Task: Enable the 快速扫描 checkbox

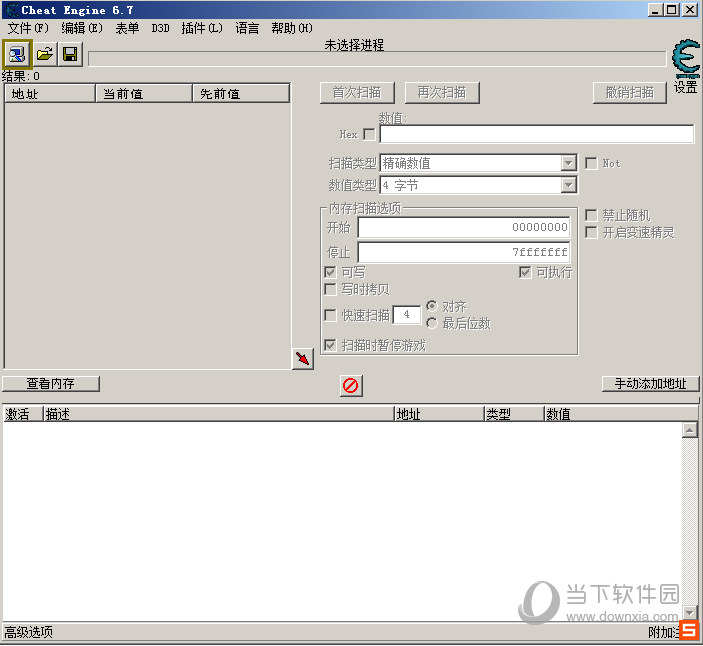Action: (330, 315)
